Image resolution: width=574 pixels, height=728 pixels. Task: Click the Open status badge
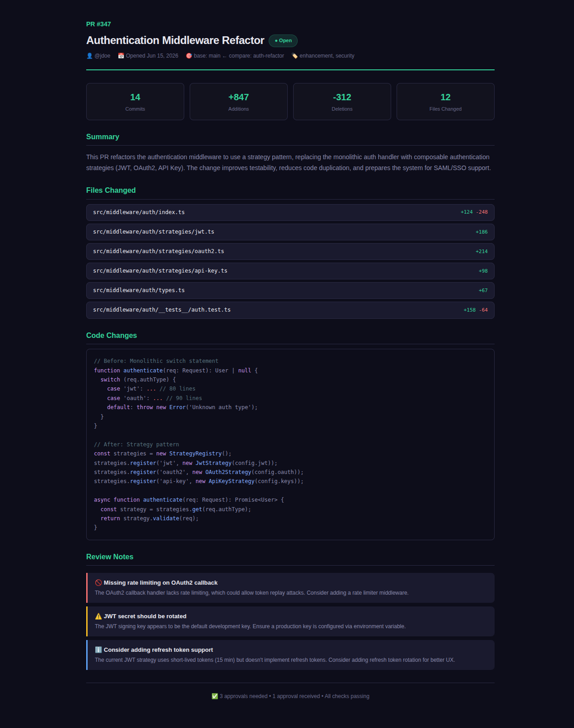point(283,41)
